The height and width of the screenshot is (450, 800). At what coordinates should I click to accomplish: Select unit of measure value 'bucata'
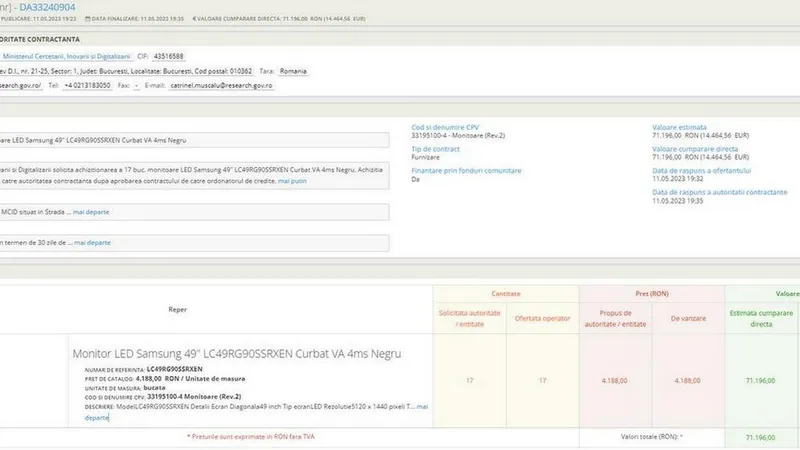click(x=154, y=388)
